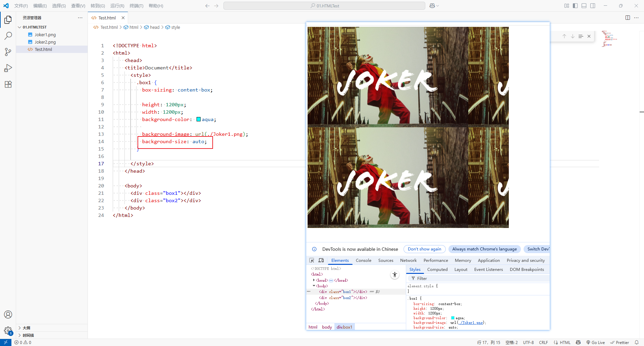Open Source Control view
644x346 pixels.
(8, 52)
